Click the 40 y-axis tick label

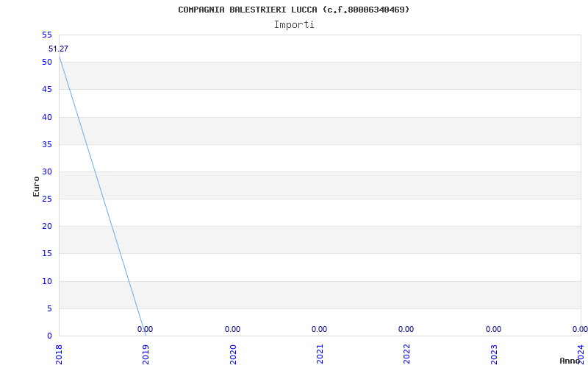(47, 117)
